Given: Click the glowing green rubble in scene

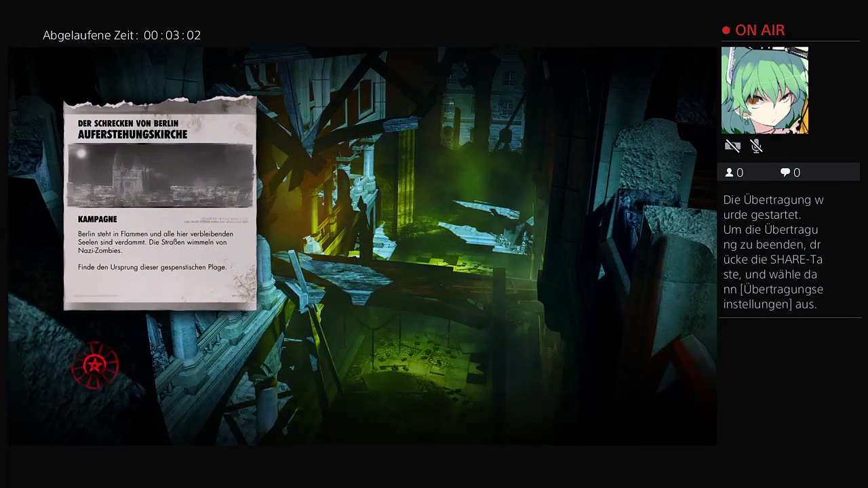Looking at the screenshot, I should (420, 359).
